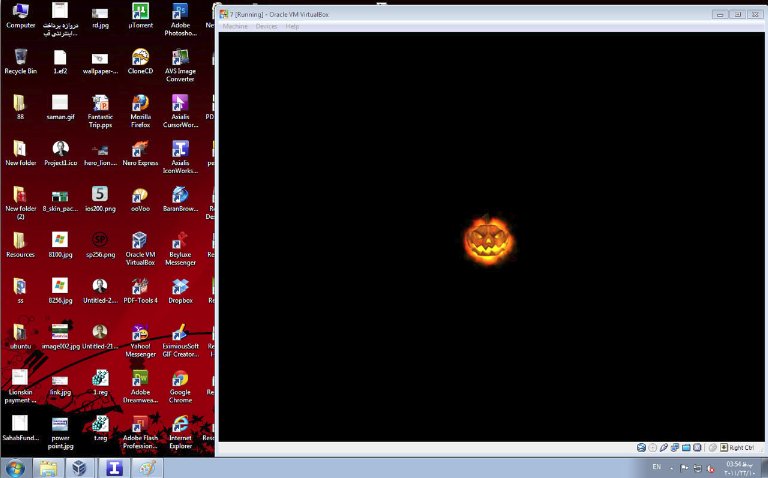
Task: Select the EximiousSoft GIF Creator shortcut
Action: [x=180, y=340]
